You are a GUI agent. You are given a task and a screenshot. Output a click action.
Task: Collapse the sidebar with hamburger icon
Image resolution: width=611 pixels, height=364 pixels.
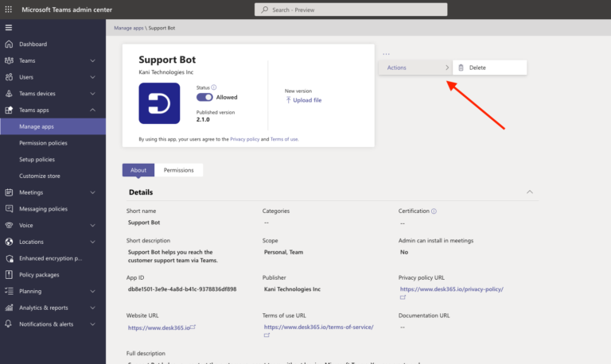click(9, 28)
